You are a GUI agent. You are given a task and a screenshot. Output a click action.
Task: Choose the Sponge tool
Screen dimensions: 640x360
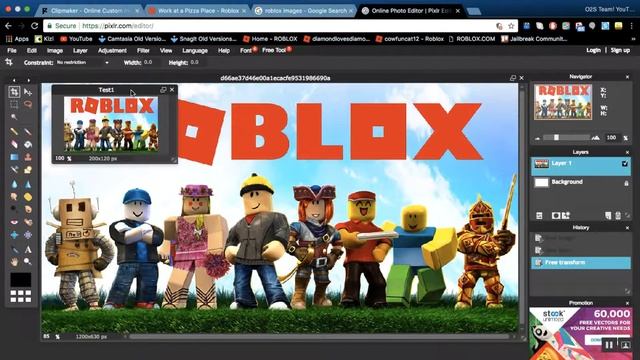[x=28, y=197]
